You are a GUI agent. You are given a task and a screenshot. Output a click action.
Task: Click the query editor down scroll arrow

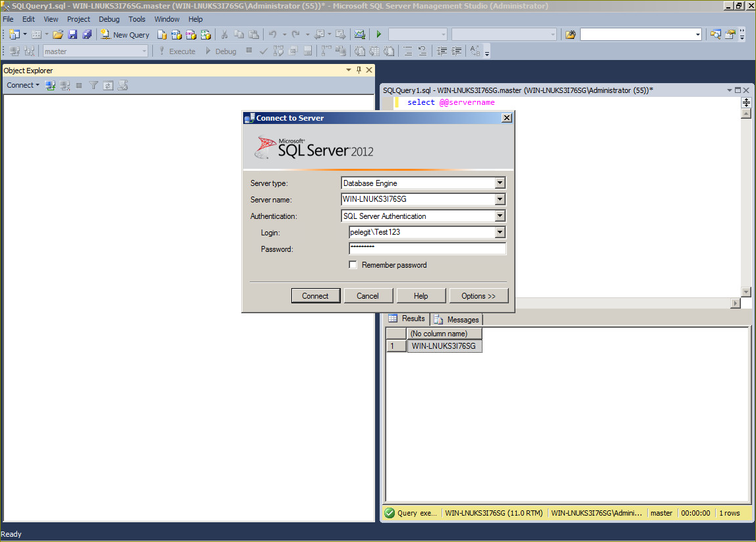(746, 291)
